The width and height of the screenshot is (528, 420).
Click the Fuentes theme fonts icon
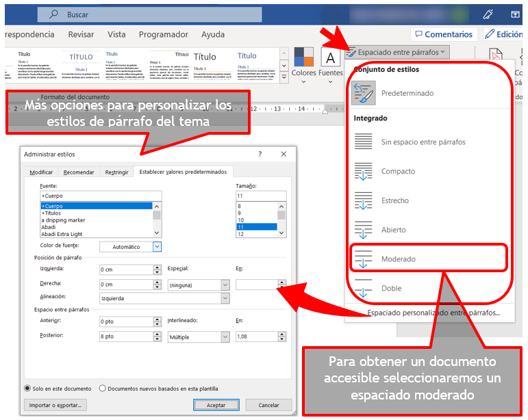(x=331, y=59)
